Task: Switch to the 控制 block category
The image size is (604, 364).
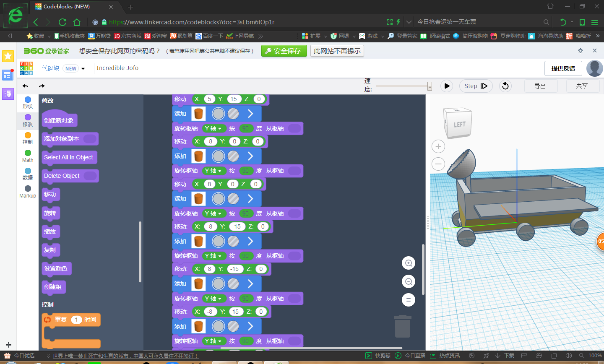Action: [x=28, y=138]
